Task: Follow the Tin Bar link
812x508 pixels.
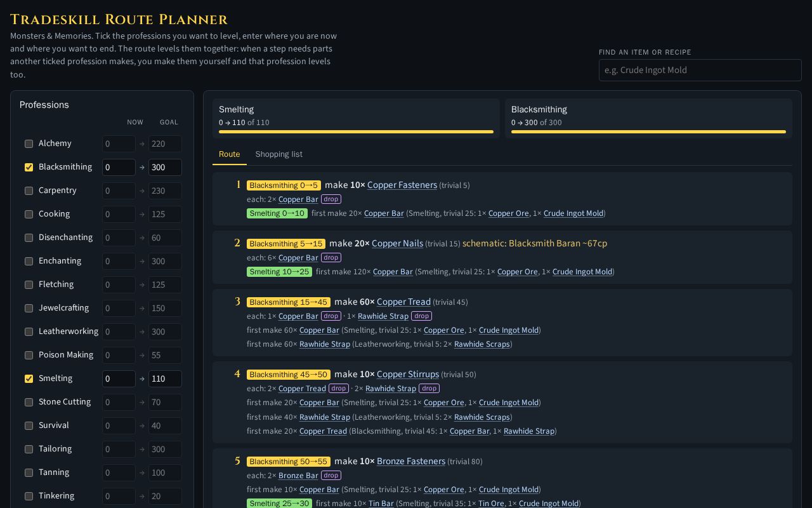Action: pyautogui.click(x=381, y=504)
